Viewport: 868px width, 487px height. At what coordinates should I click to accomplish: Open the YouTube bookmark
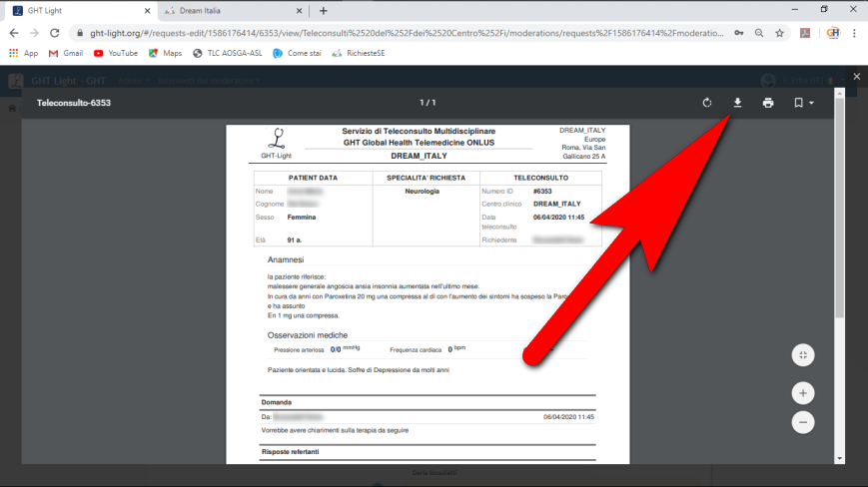[x=116, y=53]
